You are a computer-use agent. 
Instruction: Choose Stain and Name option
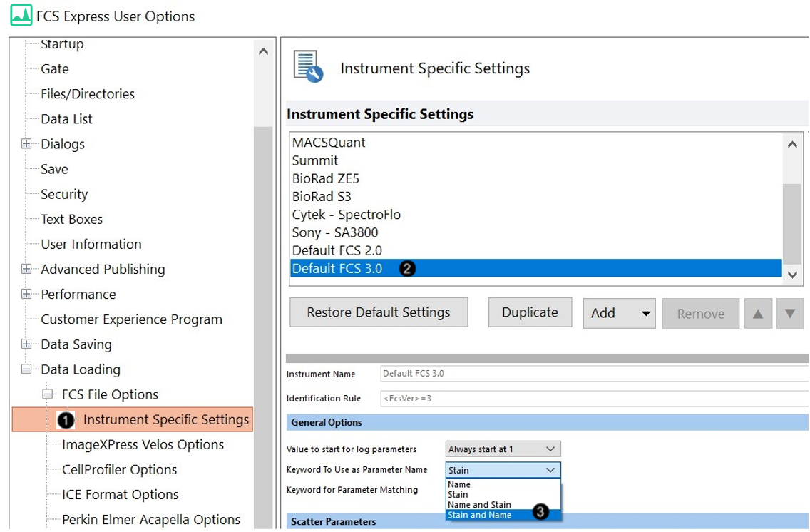tap(503, 515)
